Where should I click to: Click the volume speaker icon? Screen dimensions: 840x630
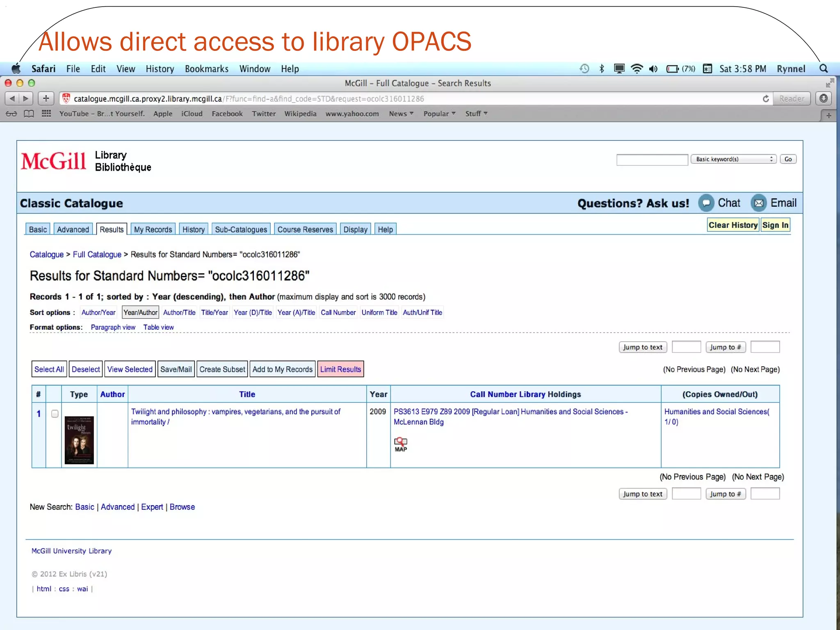click(x=653, y=68)
